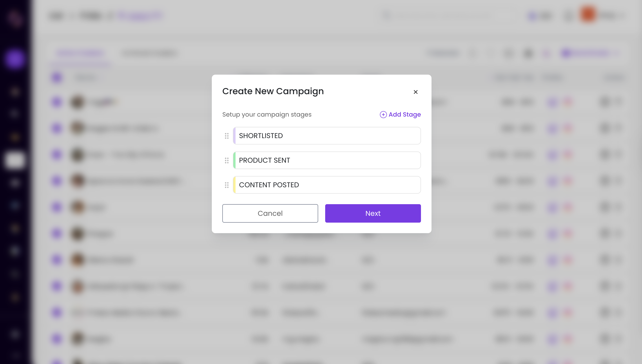
Task: Click the purple color strip on SHORTLISTED
Action: click(234, 136)
